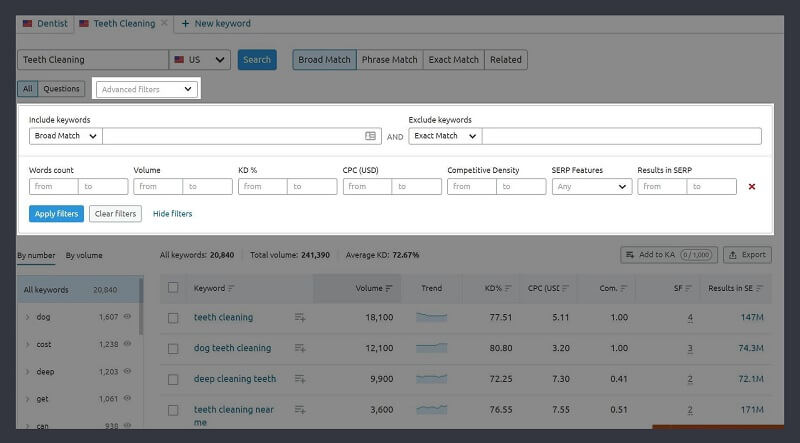Viewport: 800px width, 443px height.
Task: Click the red X to remove filters
Action: [x=752, y=187]
